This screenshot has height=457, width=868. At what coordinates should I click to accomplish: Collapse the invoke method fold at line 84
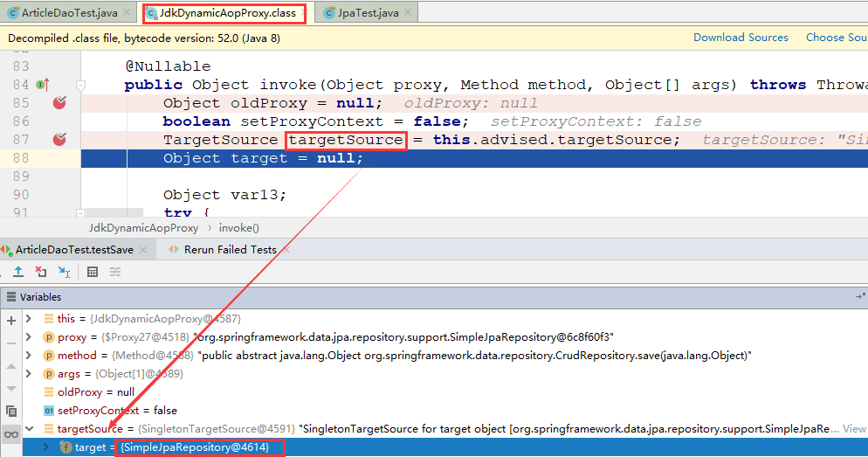pos(81,86)
